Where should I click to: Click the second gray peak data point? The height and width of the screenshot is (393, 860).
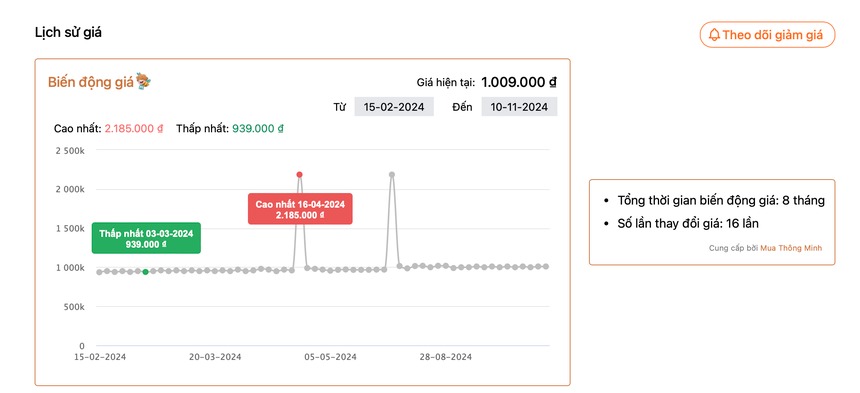[392, 175]
